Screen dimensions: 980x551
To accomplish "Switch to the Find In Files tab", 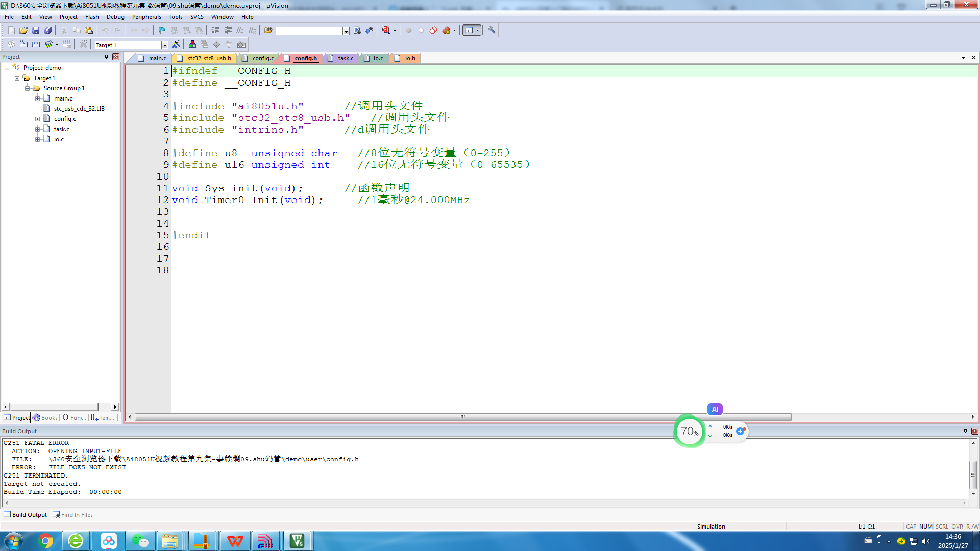I will (x=73, y=515).
